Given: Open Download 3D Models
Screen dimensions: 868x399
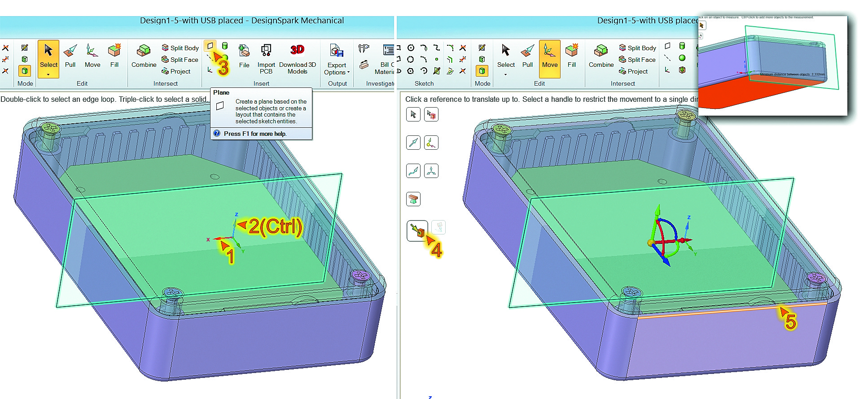Looking at the screenshot, I should pos(297,58).
